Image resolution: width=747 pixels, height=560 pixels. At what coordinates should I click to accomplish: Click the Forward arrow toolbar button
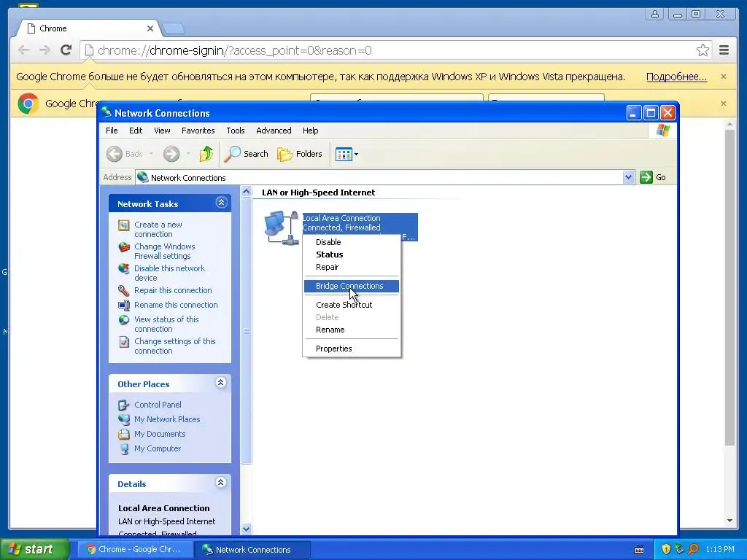pyautogui.click(x=171, y=154)
